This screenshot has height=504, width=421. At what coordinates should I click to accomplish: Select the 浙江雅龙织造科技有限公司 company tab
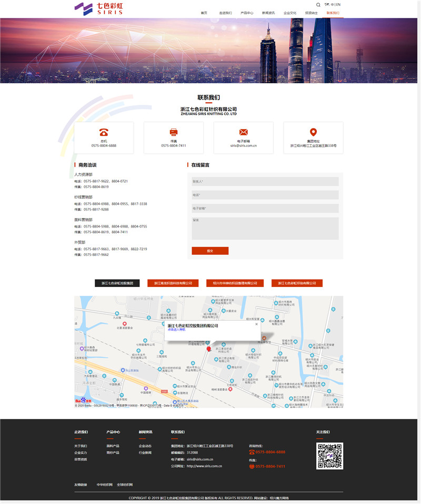coord(174,283)
